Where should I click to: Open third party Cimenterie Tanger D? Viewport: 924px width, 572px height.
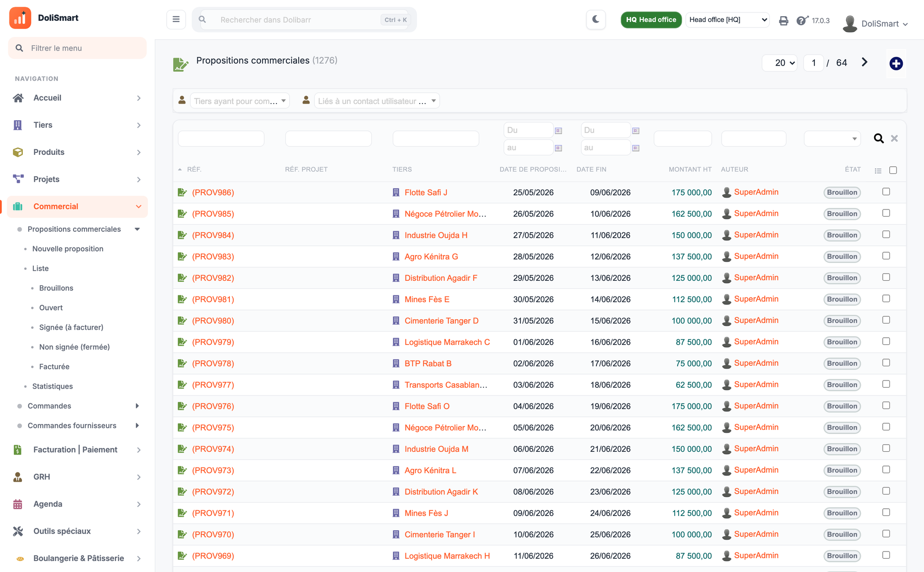click(x=442, y=321)
